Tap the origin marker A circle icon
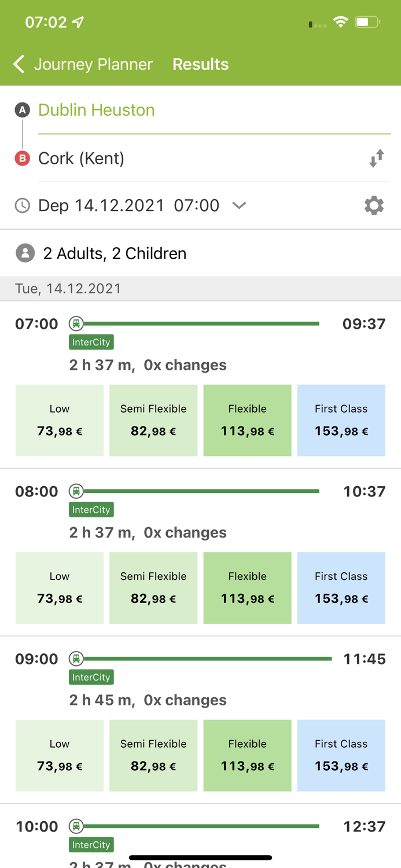Image resolution: width=401 pixels, height=868 pixels. pyautogui.click(x=22, y=109)
